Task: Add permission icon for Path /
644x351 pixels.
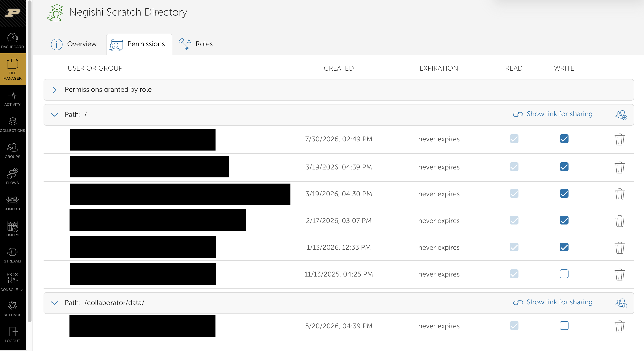Action: point(621,115)
